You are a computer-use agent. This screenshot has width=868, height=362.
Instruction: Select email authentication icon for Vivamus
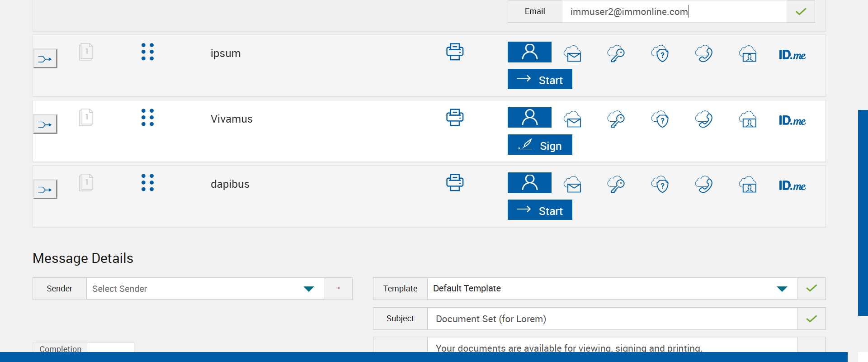coord(572,119)
